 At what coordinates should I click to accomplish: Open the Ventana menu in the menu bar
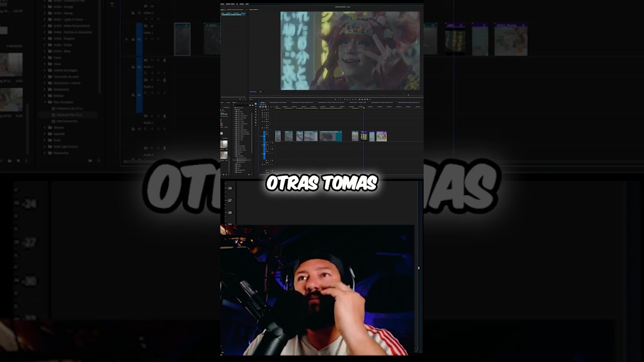tap(242, 4)
